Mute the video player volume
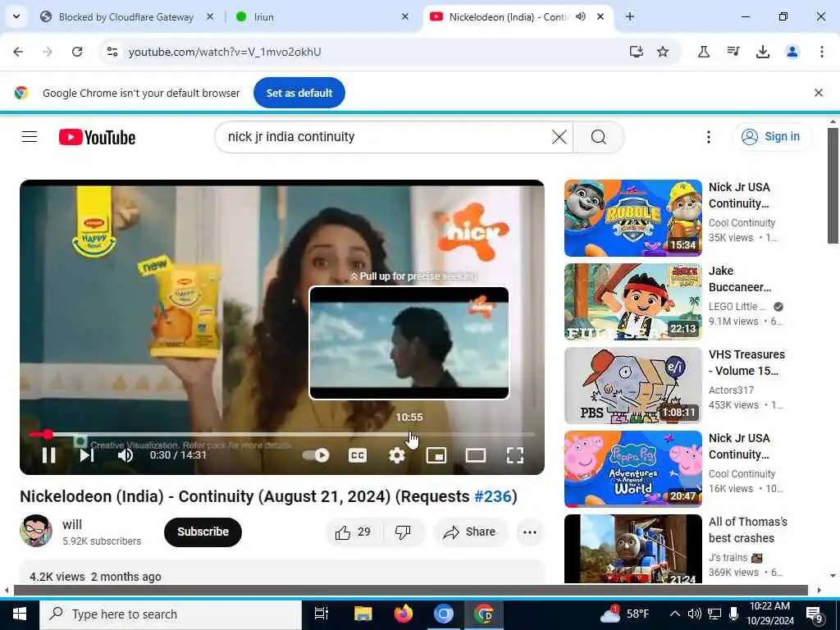The height and width of the screenshot is (630, 840). (126, 455)
